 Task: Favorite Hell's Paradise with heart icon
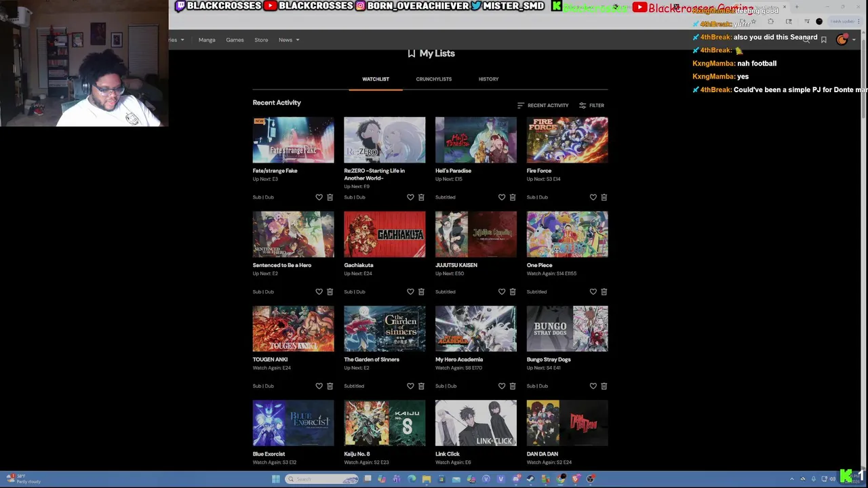(x=502, y=197)
